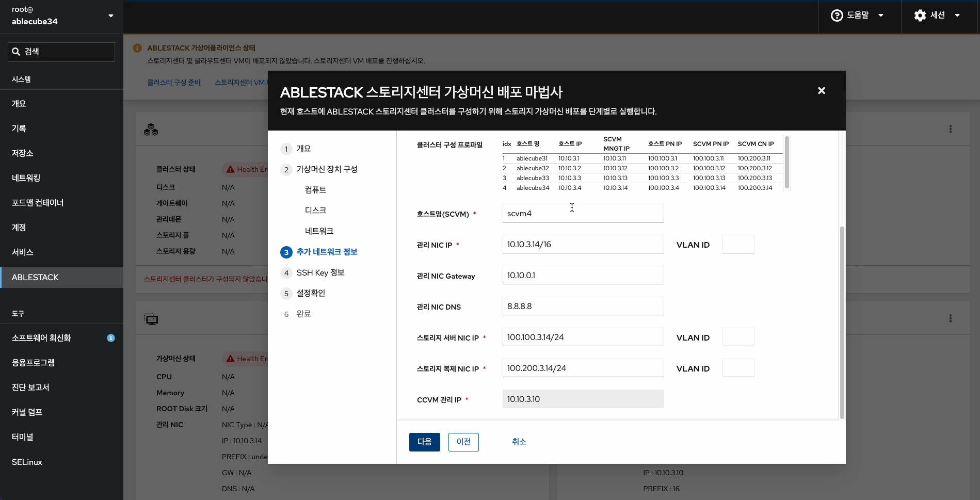This screenshot has width=980, height=500.
Task: Click the 세션 gear icon
Action: coord(920,15)
